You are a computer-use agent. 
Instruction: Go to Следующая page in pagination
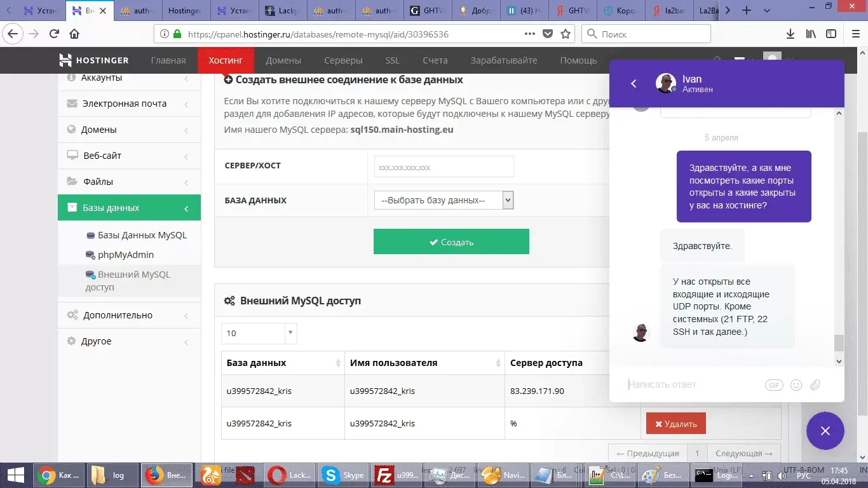pyautogui.click(x=744, y=453)
